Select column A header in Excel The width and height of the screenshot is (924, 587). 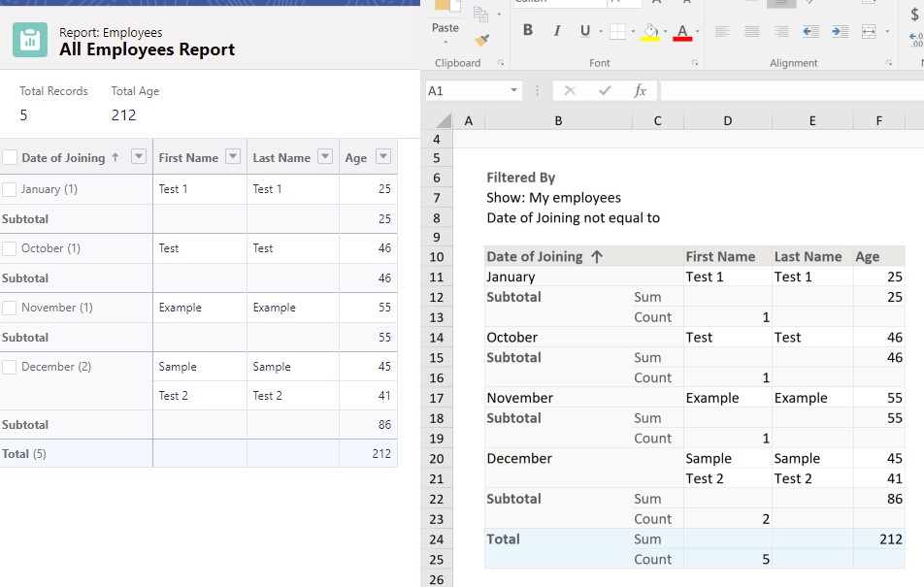pyautogui.click(x=469, y=121)
